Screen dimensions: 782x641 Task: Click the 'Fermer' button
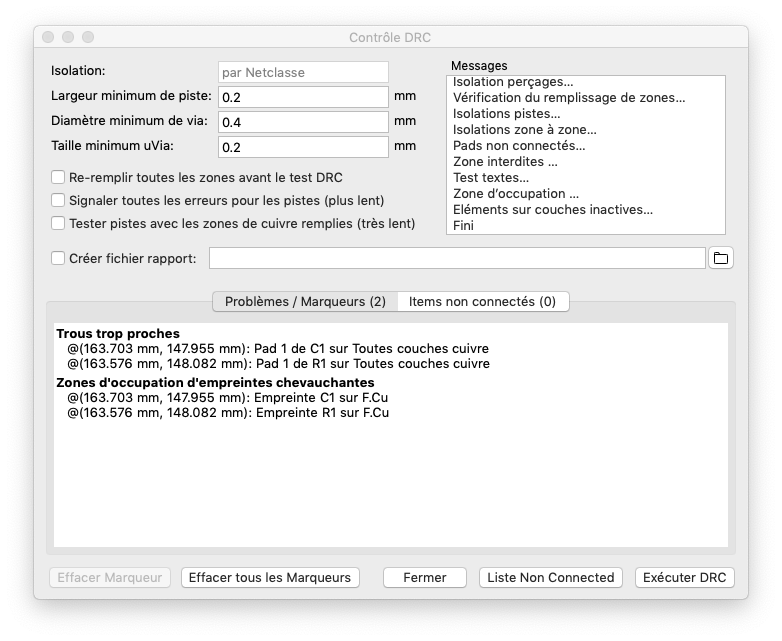[425, 577]
